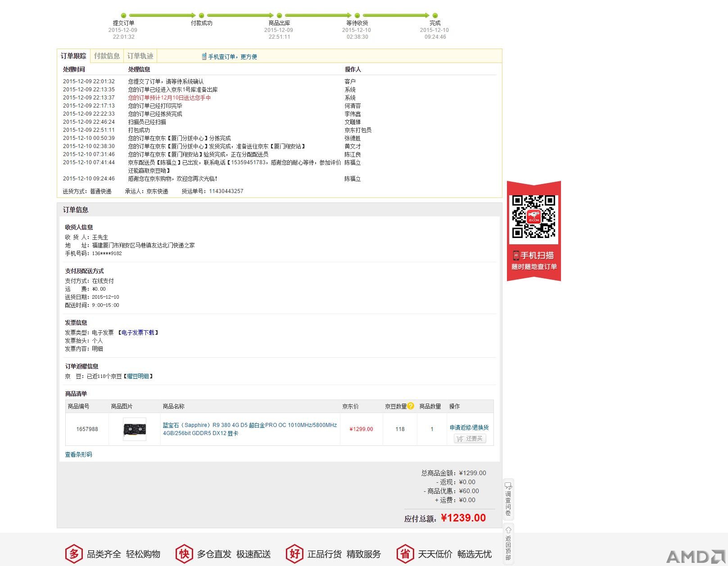Click the 还要买 buy again button
This screenshot has height=566, width=728.
click(470, 438)
